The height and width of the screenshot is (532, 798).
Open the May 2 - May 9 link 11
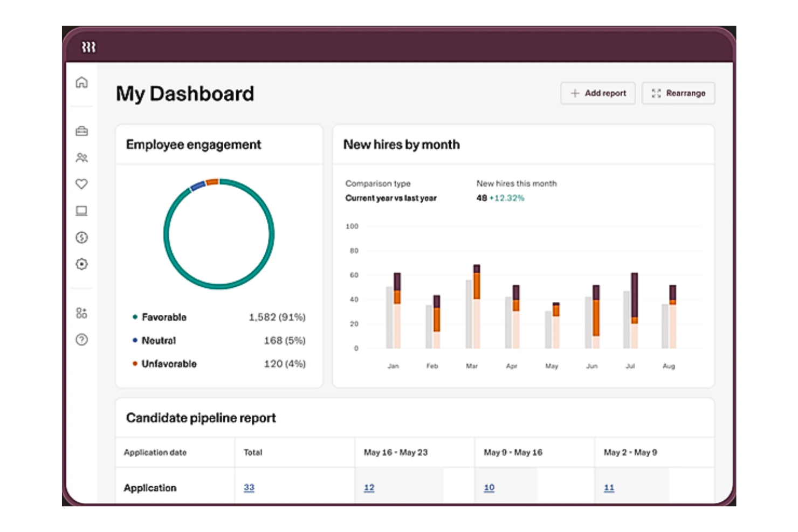[x=609, y=487]
